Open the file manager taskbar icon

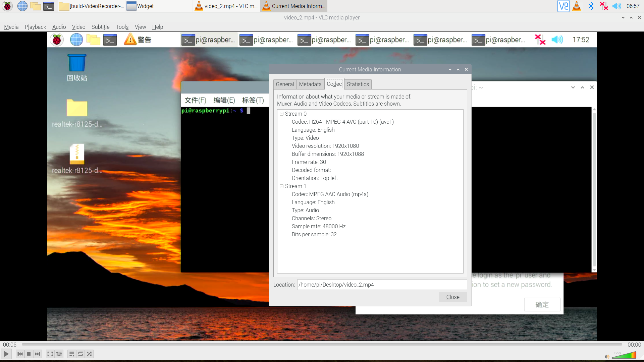35,6
